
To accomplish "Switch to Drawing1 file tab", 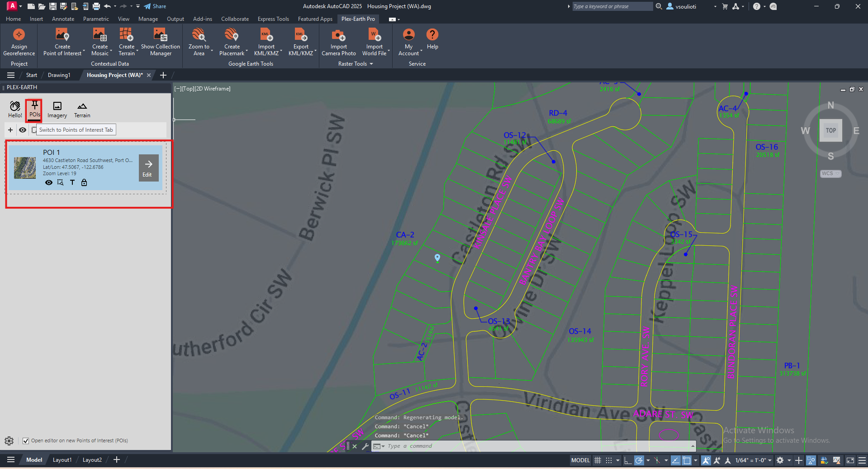I will coord(59,75).
